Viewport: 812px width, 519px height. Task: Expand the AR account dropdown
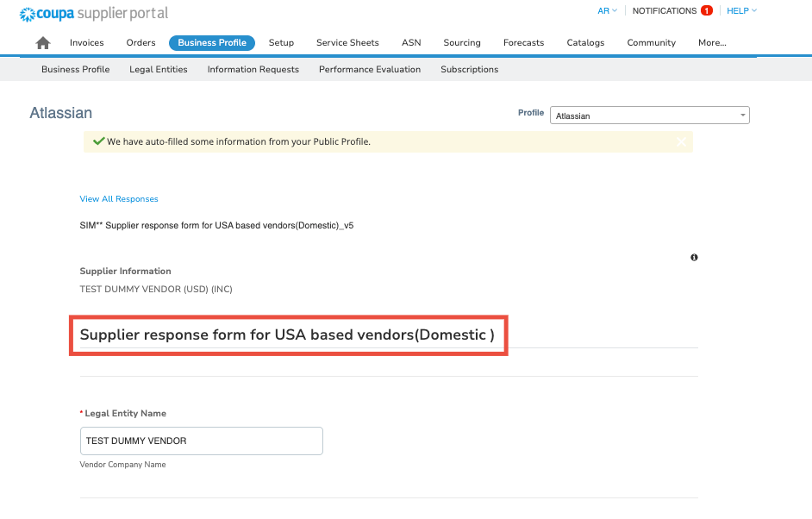point(607,11)
